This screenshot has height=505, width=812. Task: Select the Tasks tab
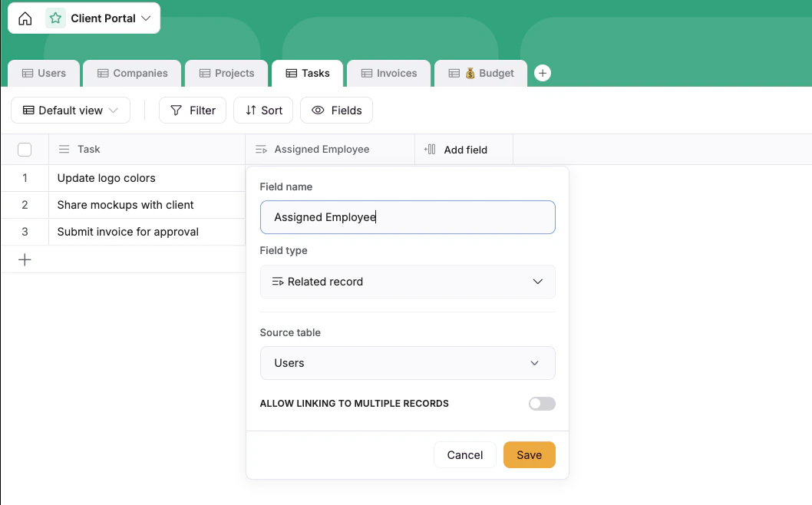pos(308,73)
